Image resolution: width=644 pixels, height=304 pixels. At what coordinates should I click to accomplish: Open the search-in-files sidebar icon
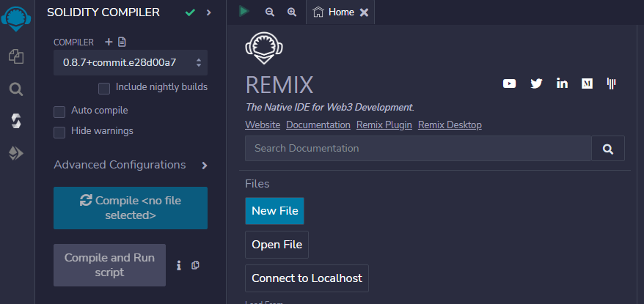pos(16,89)
